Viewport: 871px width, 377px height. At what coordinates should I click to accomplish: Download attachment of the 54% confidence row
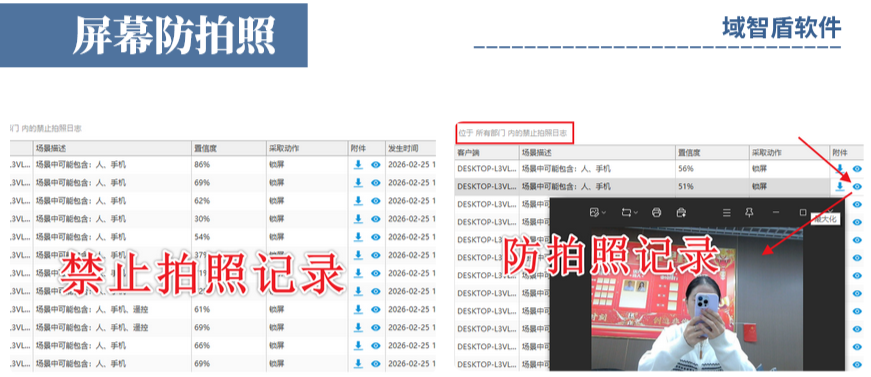358,237
